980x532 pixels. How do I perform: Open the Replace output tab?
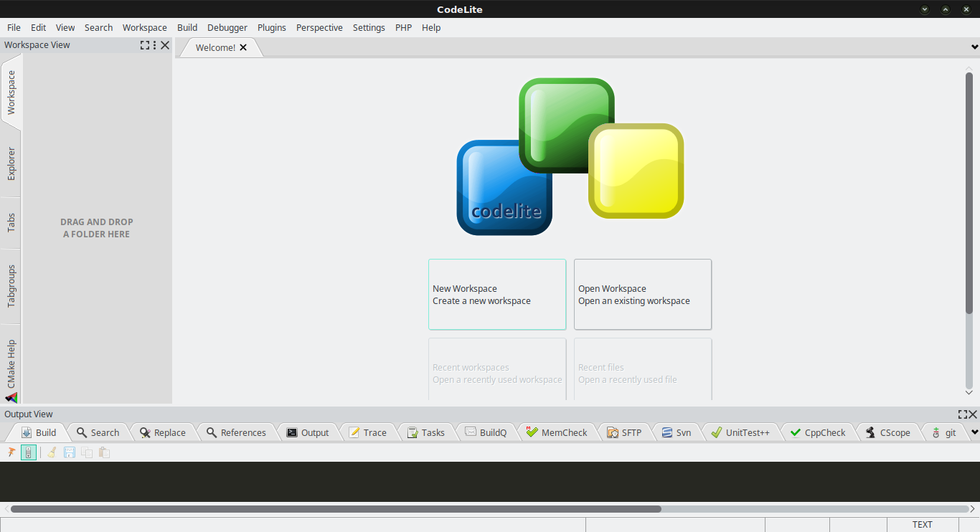click(x=163, y=432)
